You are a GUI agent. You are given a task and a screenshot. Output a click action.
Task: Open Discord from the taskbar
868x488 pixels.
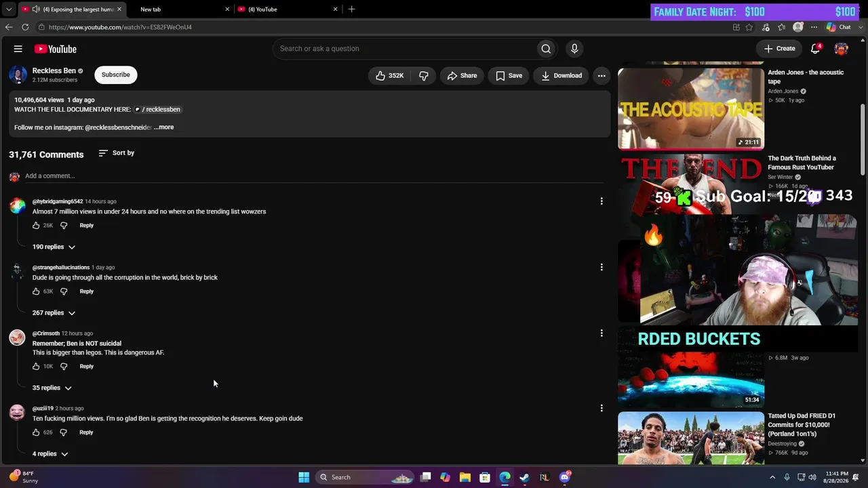[x=565, y=477]
